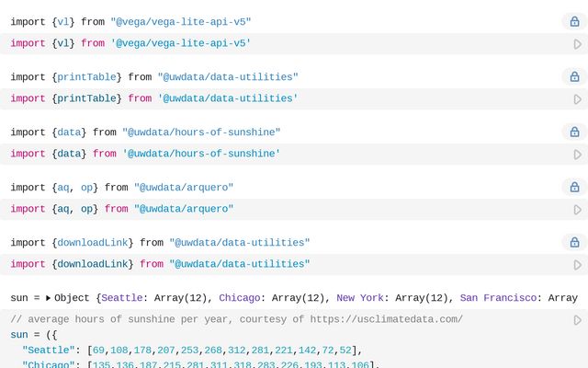Click lock icon beside the vl import output
Image resolution: width=588 pixels, height=368 pixels.
[574, 22]
